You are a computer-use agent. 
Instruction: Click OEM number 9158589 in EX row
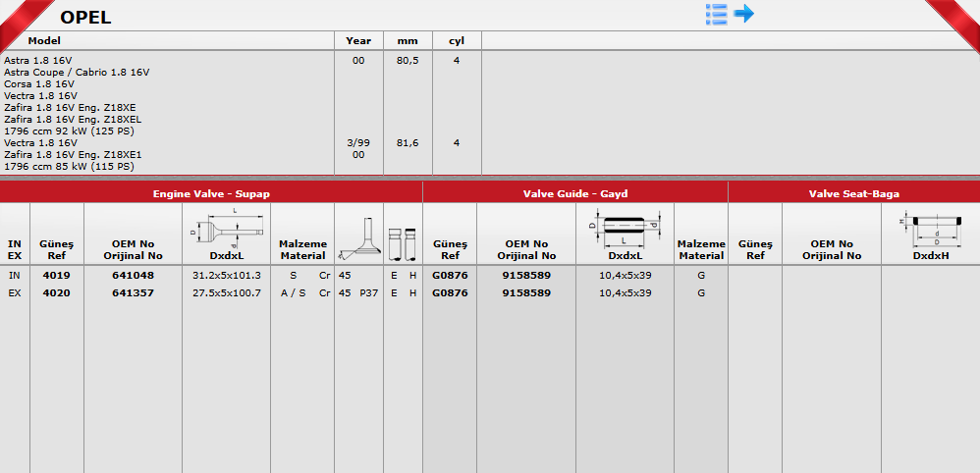click(525, 292)
